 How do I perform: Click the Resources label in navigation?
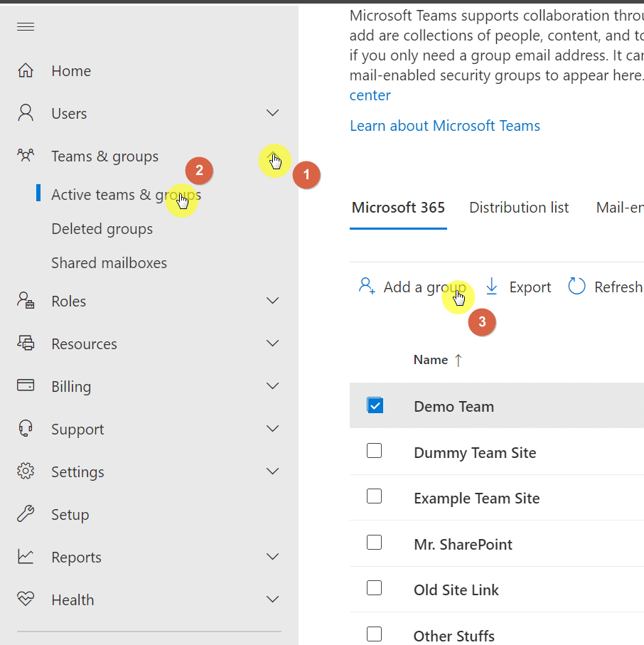[85, 344]
